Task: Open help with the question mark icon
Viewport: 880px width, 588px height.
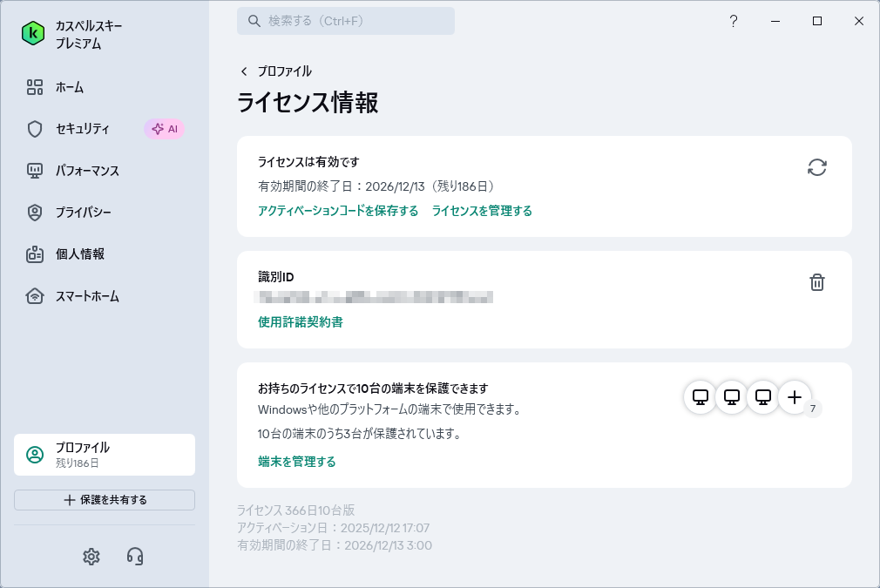Action: pyautogui.click(x=734, y=21)
